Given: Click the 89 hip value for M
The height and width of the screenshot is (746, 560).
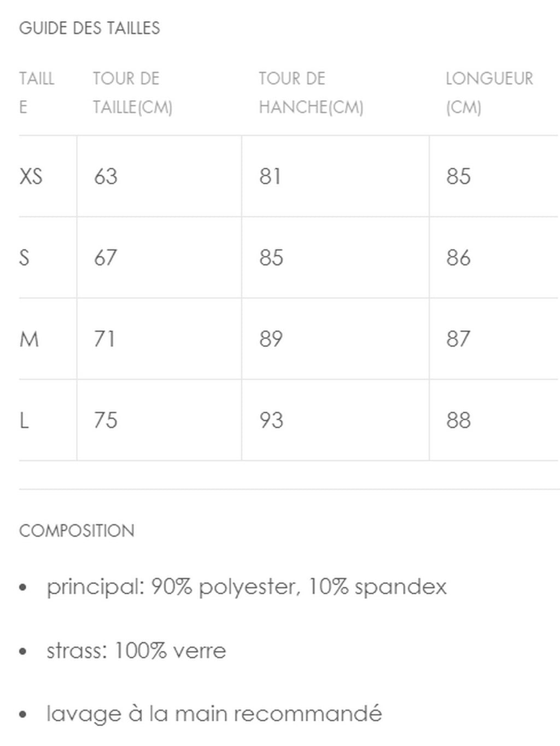Looking at the screenshot, I should pyautogui.click(x=271, y=339).
